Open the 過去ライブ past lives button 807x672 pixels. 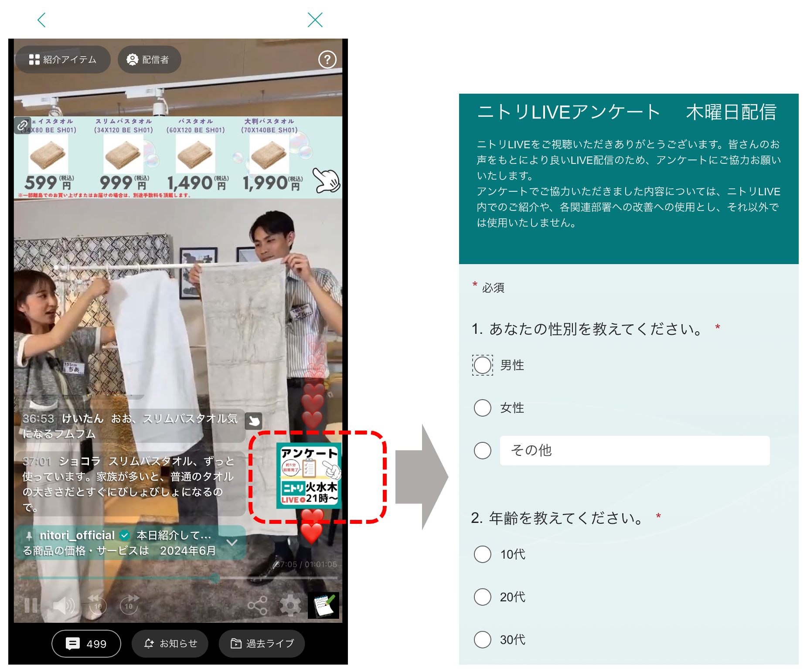pos(262,643)
